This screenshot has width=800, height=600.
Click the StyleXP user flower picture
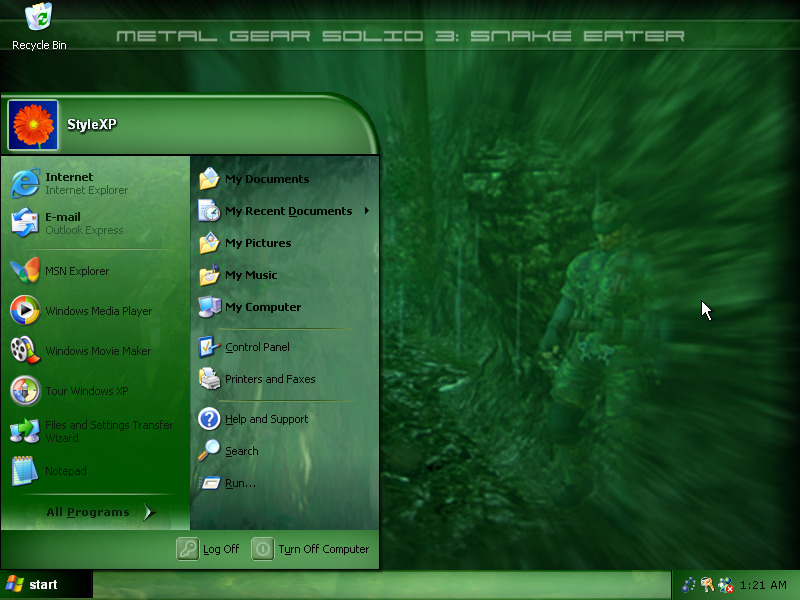[33, 125]
